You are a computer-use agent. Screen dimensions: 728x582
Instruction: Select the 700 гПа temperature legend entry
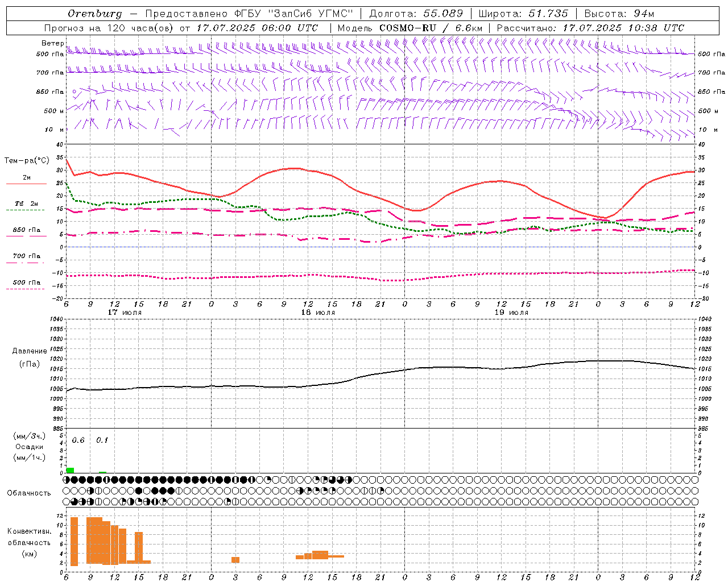click(x=27, y=256)
